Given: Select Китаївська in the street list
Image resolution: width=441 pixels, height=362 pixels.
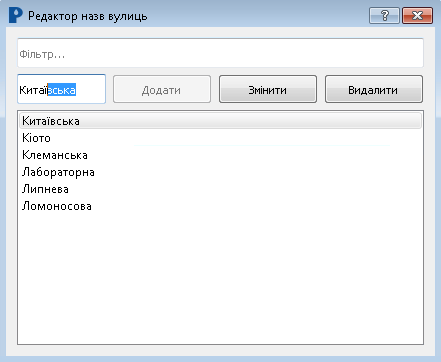Looking at the screenshot, I should pyautogui.click(x=220, y=121).
